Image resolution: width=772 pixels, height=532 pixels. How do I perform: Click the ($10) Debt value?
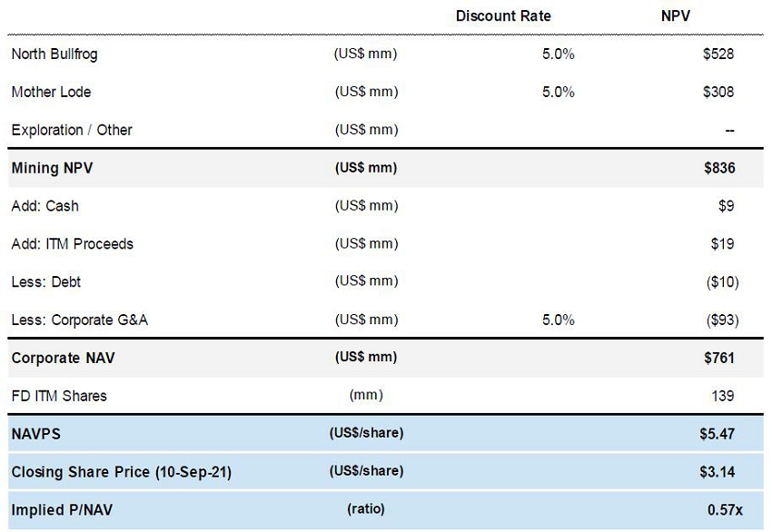click(x=721, y=281)
